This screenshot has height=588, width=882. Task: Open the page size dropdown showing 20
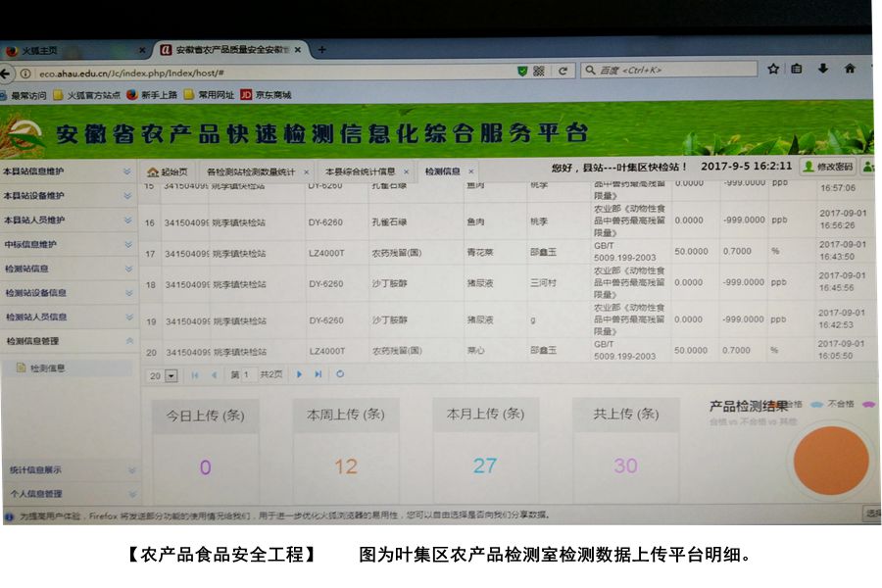(x=171, y=375)
